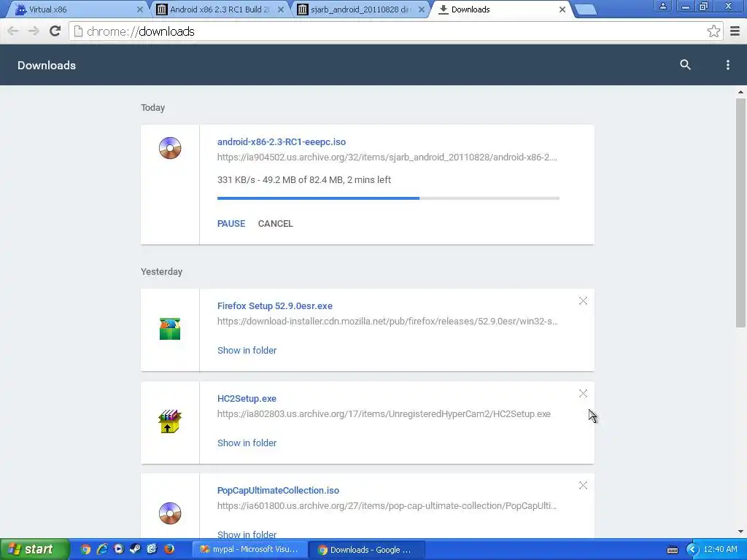
Task: Open the on-screen keyboard tray icon
Action: click(x=672, y=551)
